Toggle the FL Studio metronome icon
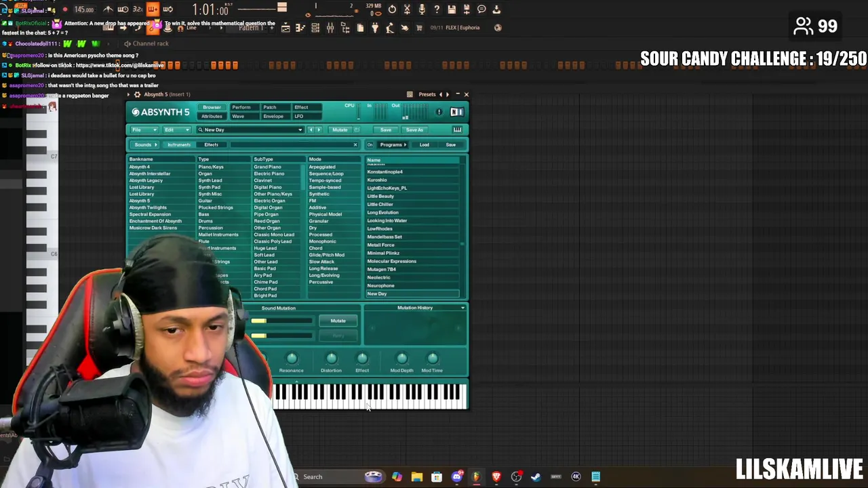Viewport: 868px width, 488px height. click(x=108, y=9)
